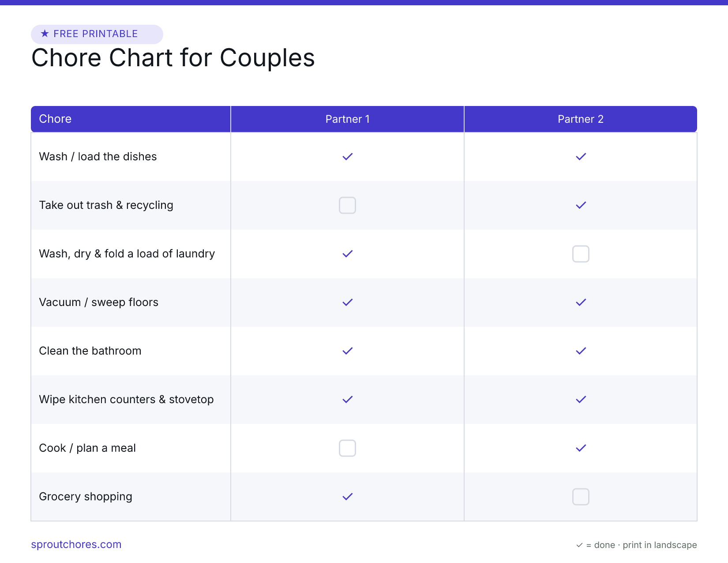Uncheck Partner 1 for Clean the bathroom
The height and width of the screenshot is (563, 728).
(348, 351)
